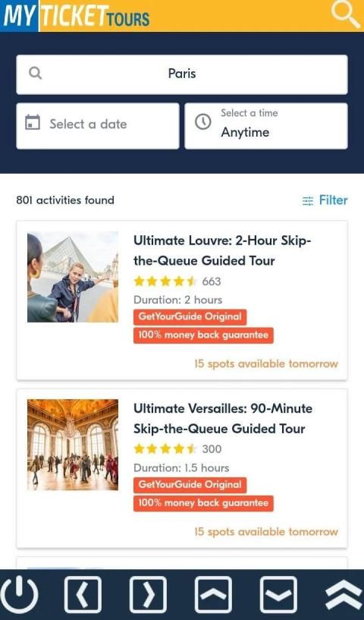Open the Ultimate Versailles tour title

pyautogui.click(x=223, y=418)
